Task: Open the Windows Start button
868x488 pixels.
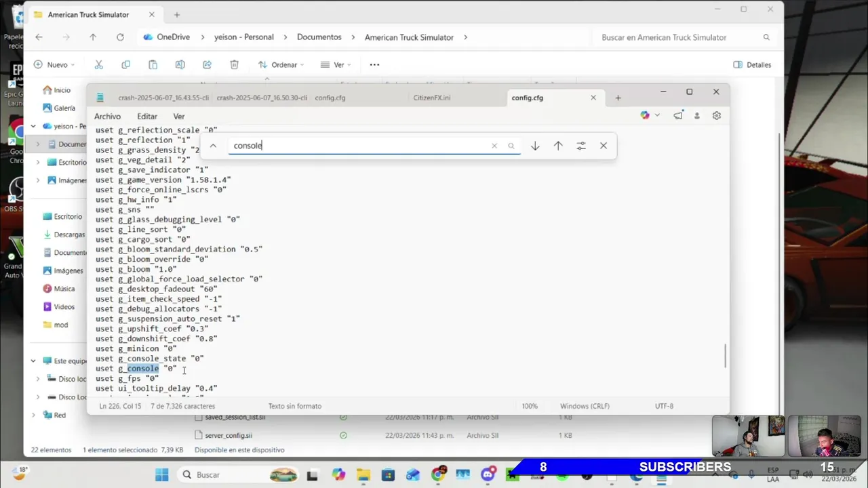Action: coord(161,474)
